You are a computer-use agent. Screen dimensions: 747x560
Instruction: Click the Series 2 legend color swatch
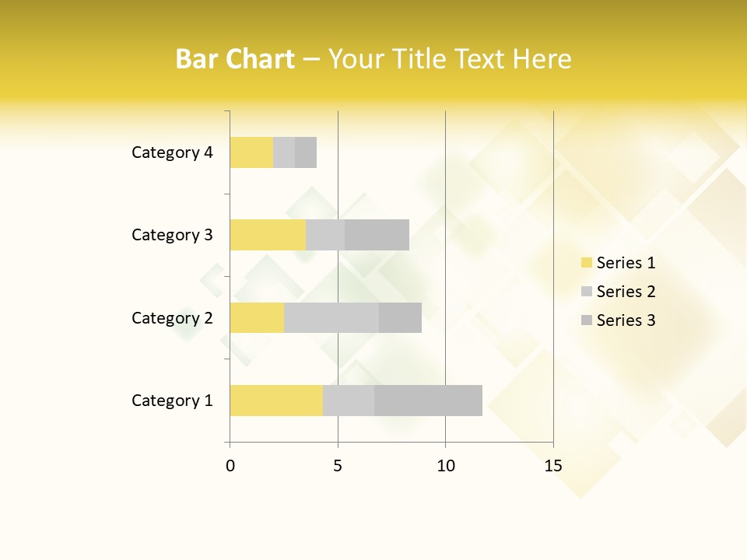click(x=587, y=292)
